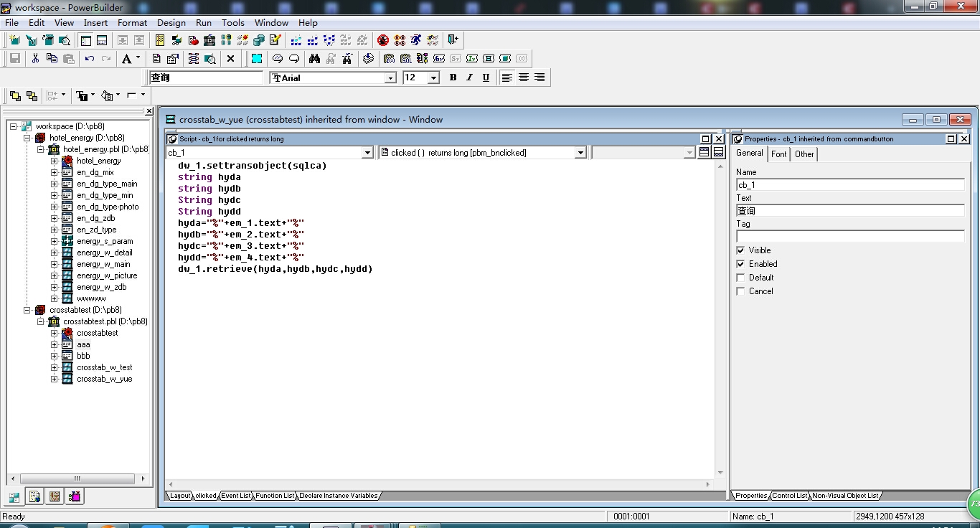Collapse the workspace root node
The height and width of the screenshot is (528, 980).
[x=14, y=126]
